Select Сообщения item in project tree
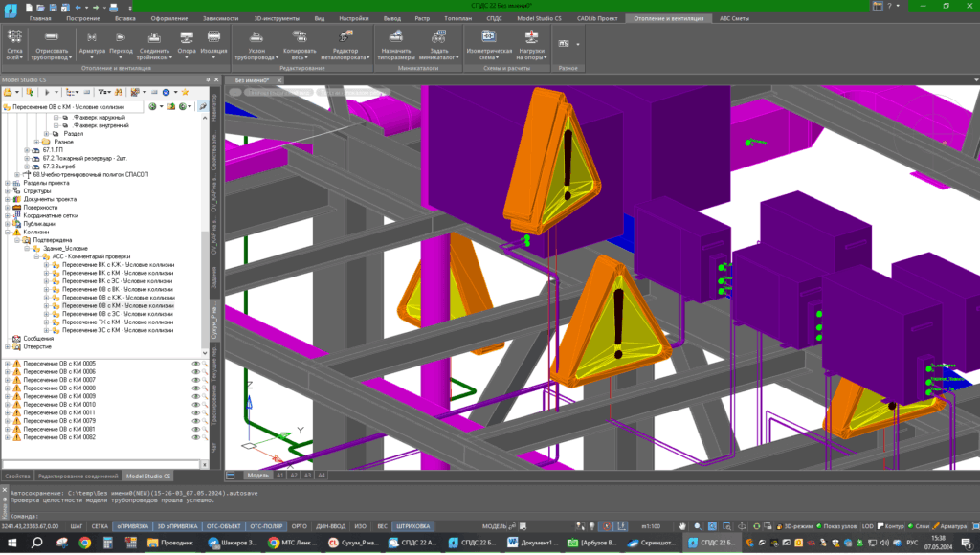Viewport: 980px width, 555px height. [38, 338]
